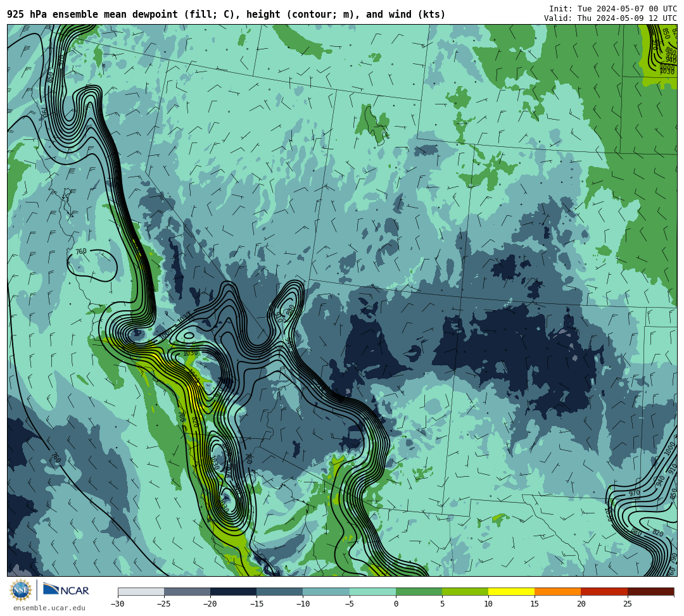Click the Init time text
This screenshot has width=684, height=616.
tap(613, 9)
